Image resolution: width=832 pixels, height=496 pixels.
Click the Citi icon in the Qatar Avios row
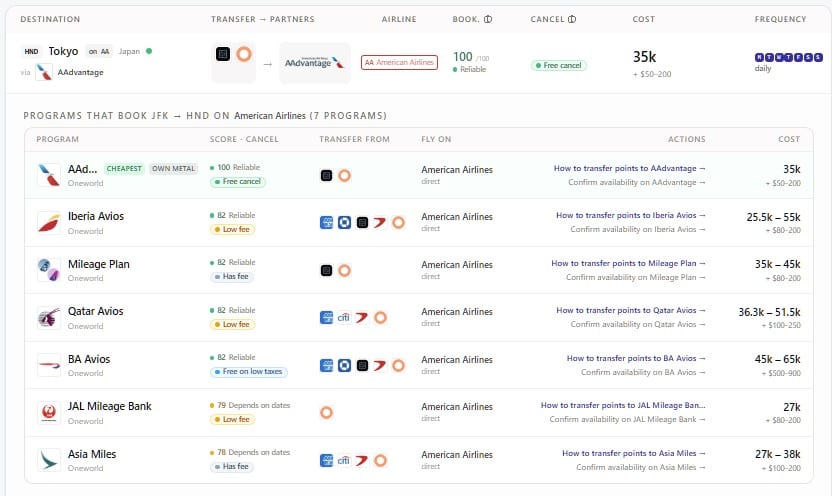[344, 318]
